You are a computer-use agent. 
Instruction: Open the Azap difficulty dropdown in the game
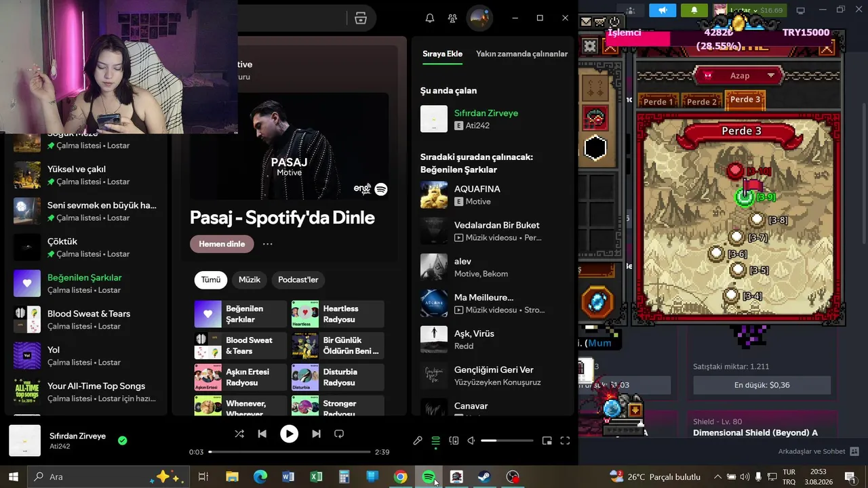click(x=740, y=75)
